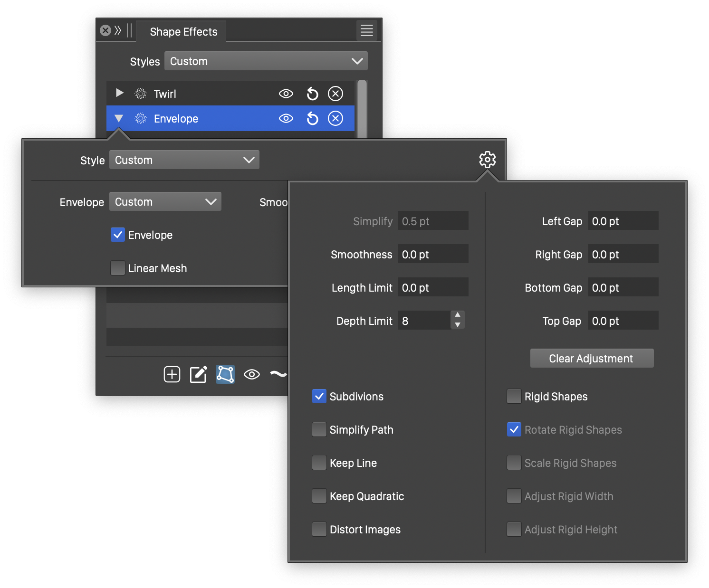The image size is (709, 588).
Task: Switch to the Shape Effects tab
Action: click(x=183, y=32)
